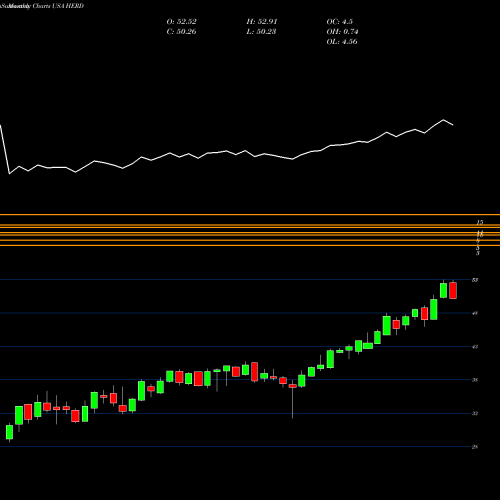
Task: Select the open price value O: 52.52
Action: click(x=181, y=22)
